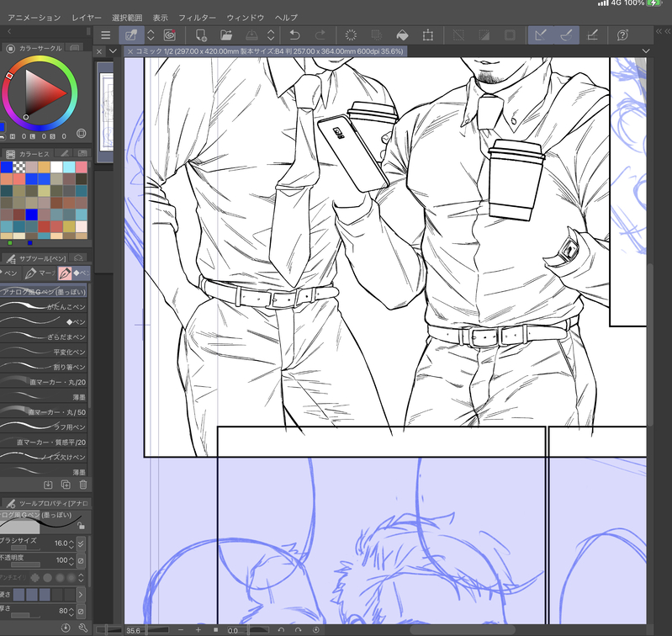Open the ヘルプ menu
The width and height of the screenshot is (672, 636).
pyautogui.click(x=286, y=18)
